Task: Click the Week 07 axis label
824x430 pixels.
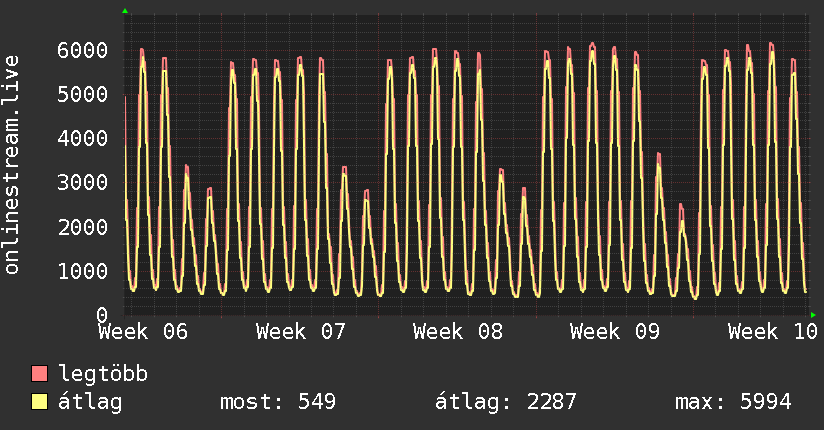Action: pos(301,332)
